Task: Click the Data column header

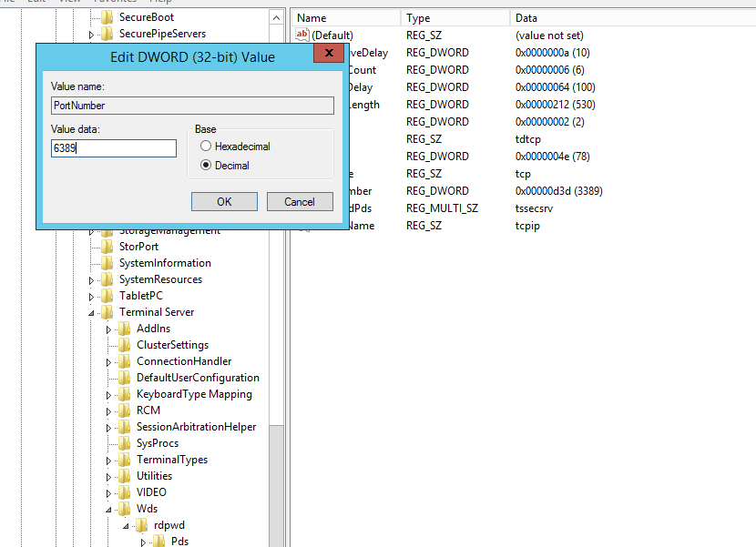Action: (628, 18)
